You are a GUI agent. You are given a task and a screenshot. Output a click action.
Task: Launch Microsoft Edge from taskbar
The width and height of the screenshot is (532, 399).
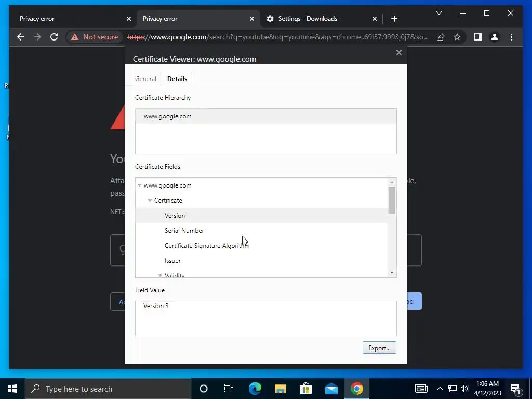click(x=255, y=389)
